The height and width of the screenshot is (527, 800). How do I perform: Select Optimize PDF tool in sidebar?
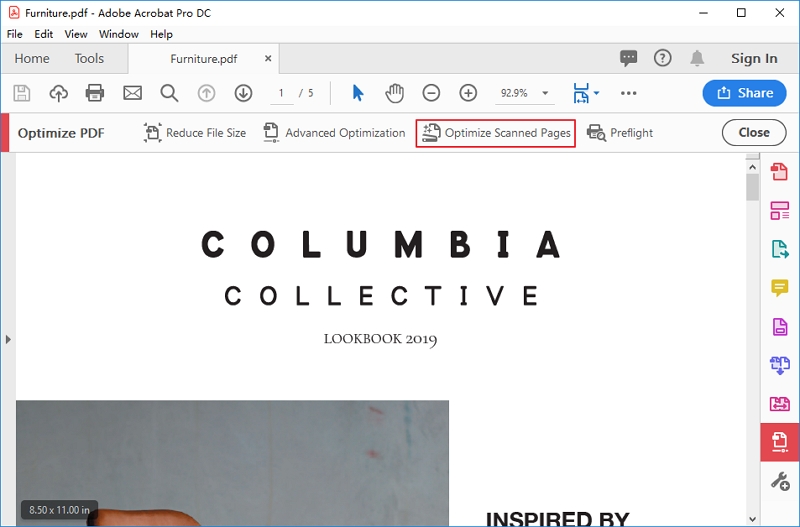coord(780,442)
